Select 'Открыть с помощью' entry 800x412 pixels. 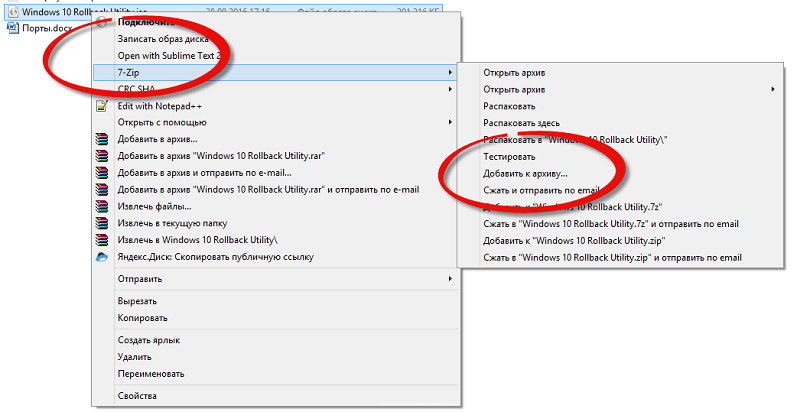click(x=162, y=122)
